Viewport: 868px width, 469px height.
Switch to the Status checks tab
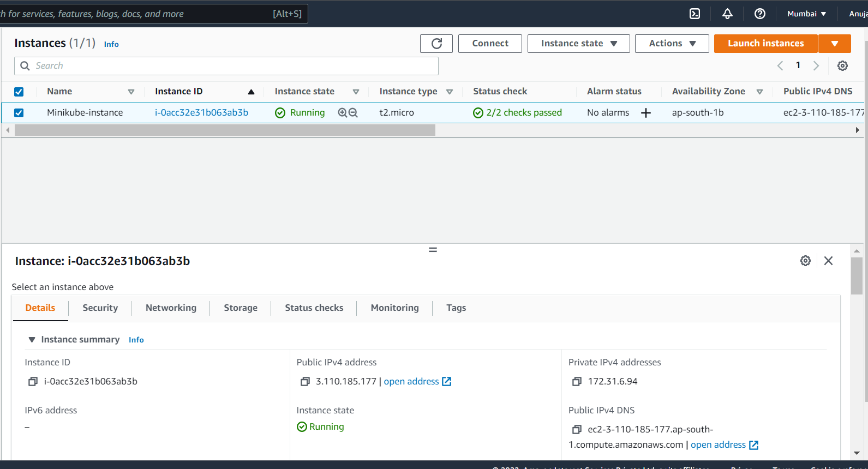point(314,308)
